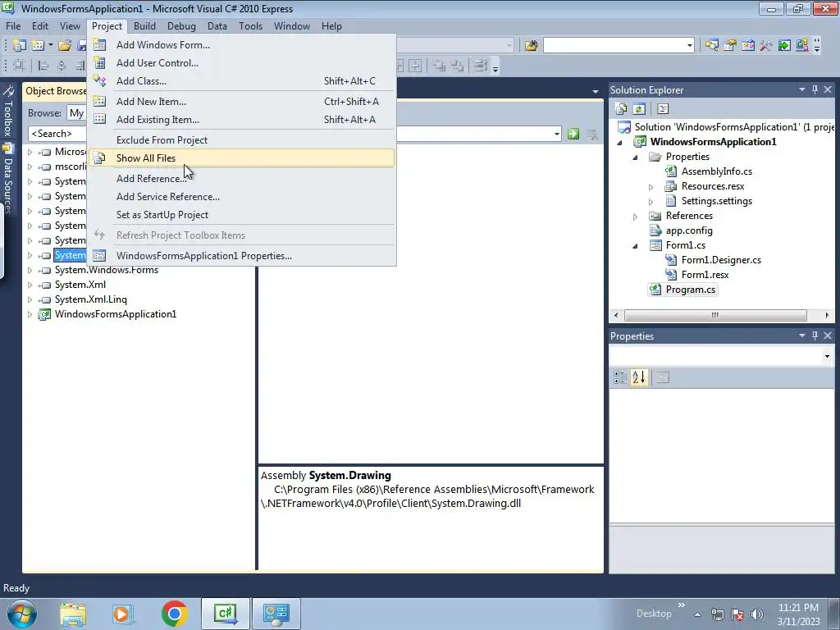Open WindowsFormsApplication1 Properties from menu

(242, 256)
